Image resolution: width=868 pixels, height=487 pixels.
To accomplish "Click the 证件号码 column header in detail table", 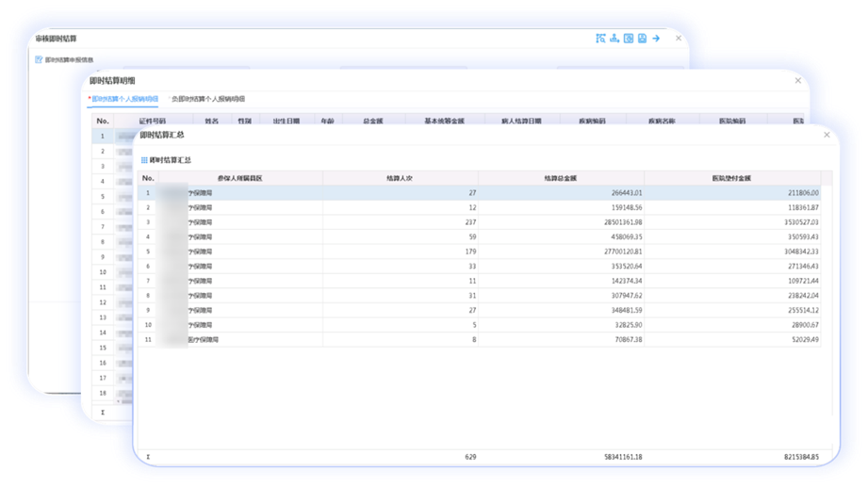I will (x=152, y=122).
